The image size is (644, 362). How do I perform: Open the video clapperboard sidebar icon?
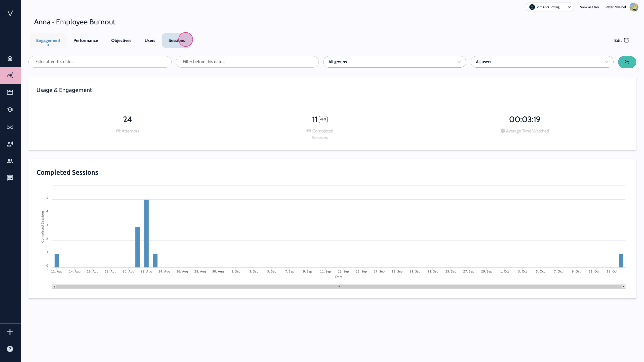coord(10,92)
